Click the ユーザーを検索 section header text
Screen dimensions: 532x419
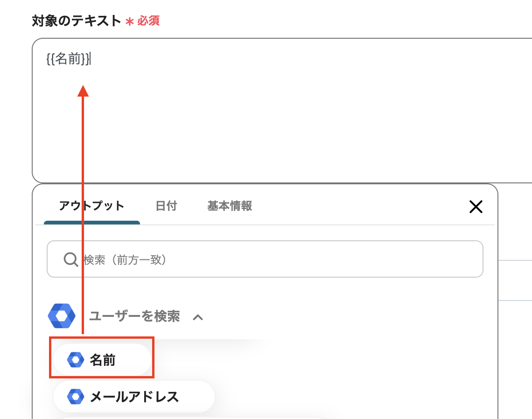coord(134,316)
